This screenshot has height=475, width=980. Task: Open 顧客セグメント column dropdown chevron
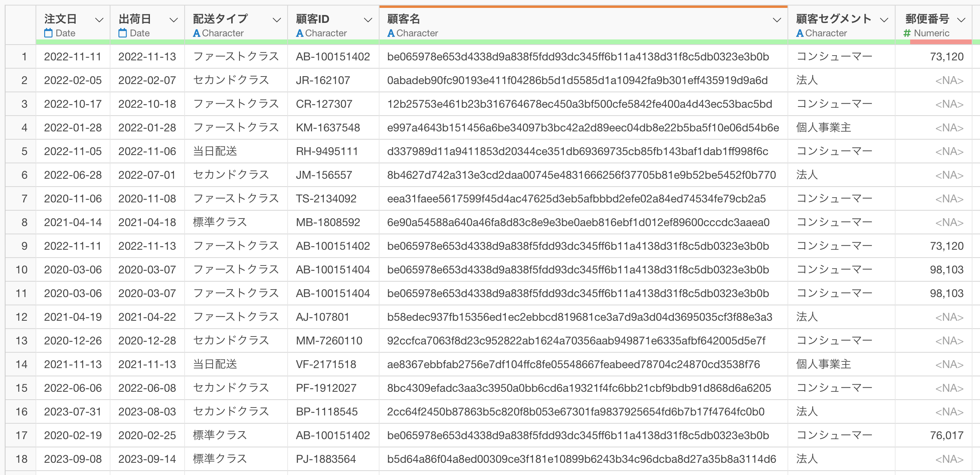[x=884, y=20]
